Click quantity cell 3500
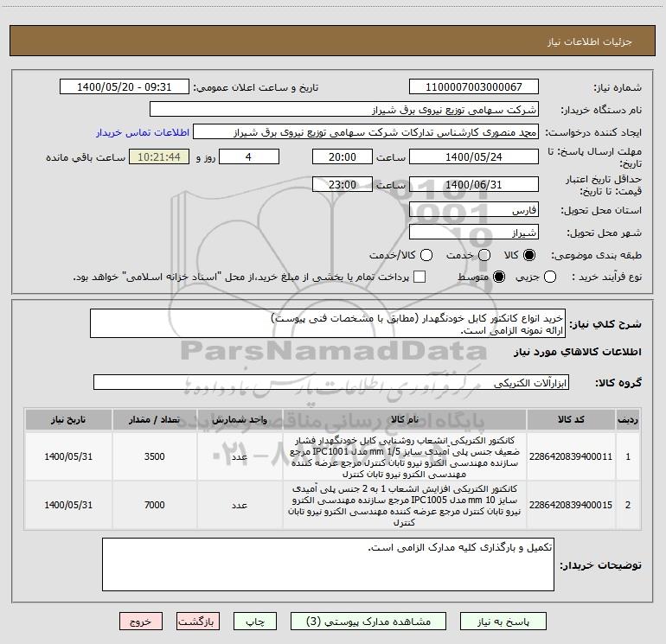 (x=154, y=456)
